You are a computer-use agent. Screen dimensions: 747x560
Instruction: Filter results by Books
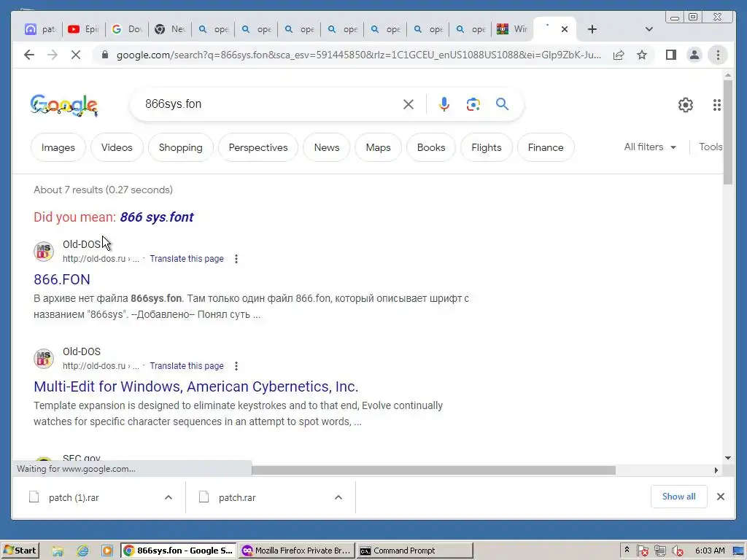431,147
